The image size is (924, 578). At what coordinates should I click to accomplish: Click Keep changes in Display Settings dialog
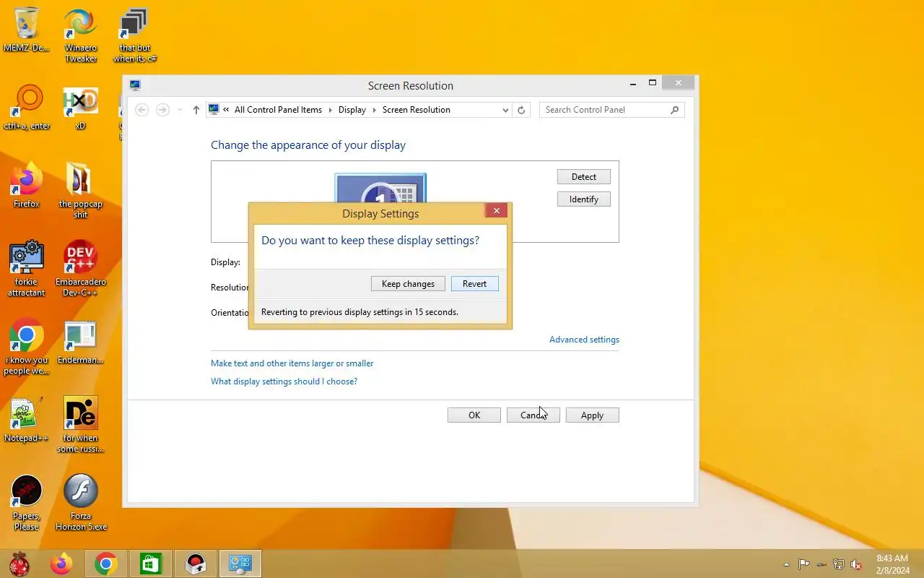coord(408,284)
